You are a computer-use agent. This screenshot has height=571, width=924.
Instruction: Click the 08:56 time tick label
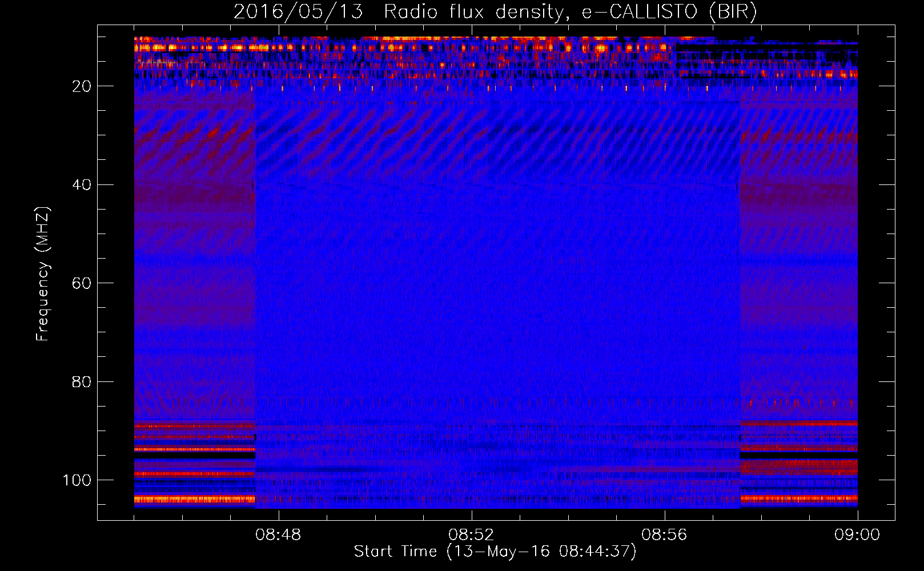[x=664, y=535]
